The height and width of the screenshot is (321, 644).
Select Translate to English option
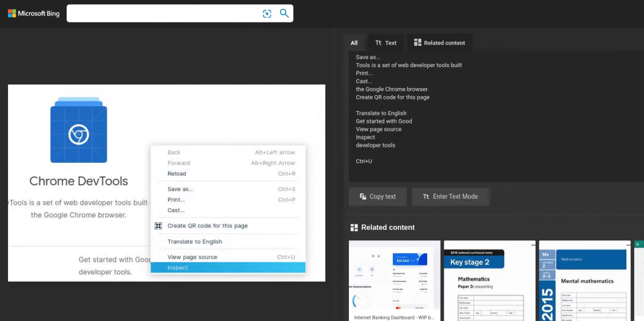(194, 242)
